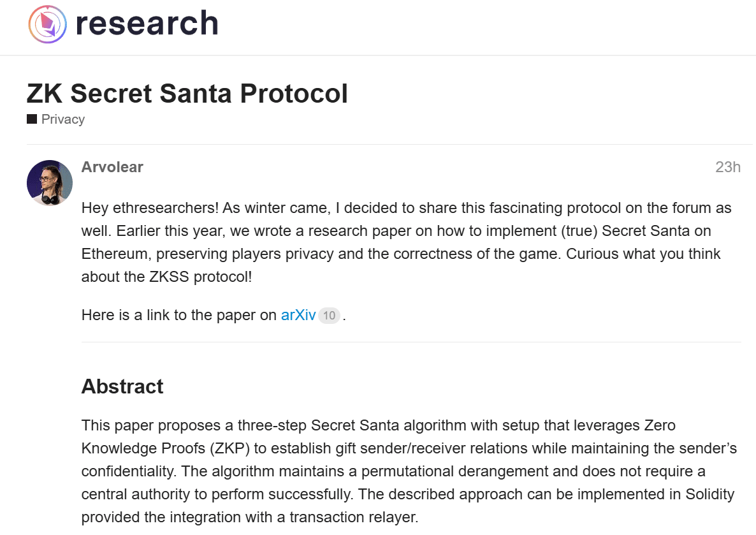Open the Privacy category link
756x535 pixels.
[62, 119]
